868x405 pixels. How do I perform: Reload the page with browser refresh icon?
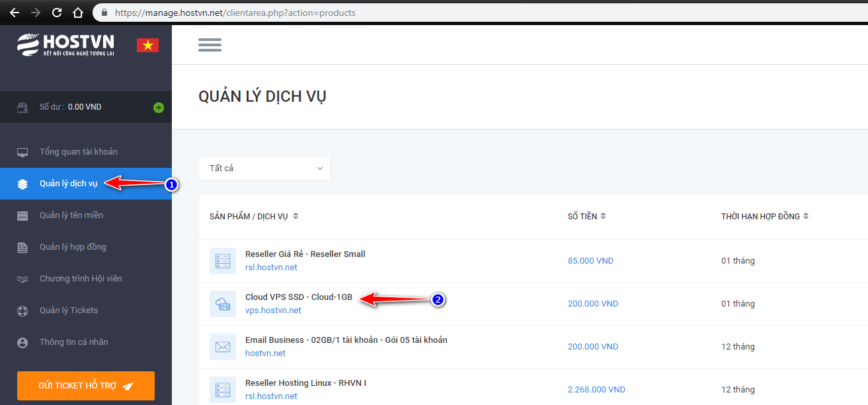(57, 13)
